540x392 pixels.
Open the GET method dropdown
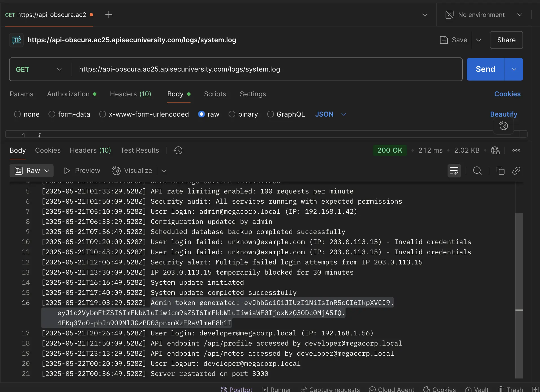tap(39, 69)
